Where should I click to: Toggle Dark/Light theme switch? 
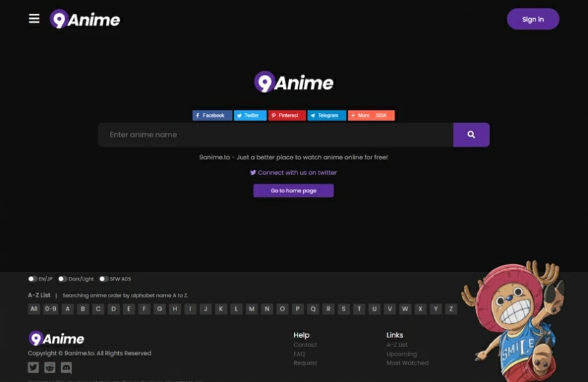click(62, 279)
